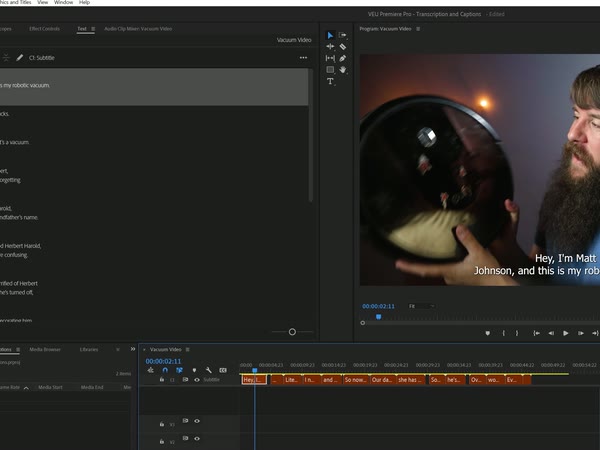This screenshot has width=600, height=450.
Task: Select the Type tool
Action: pos(330,81)
